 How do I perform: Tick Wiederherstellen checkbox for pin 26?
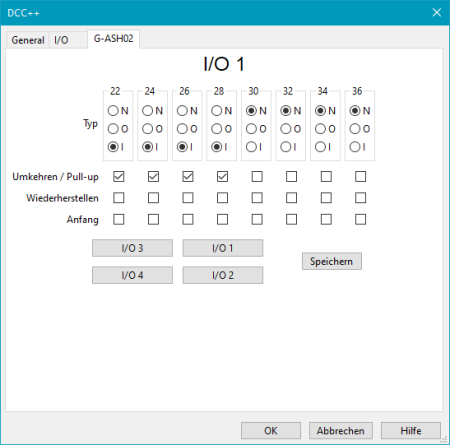pos(188,198)
